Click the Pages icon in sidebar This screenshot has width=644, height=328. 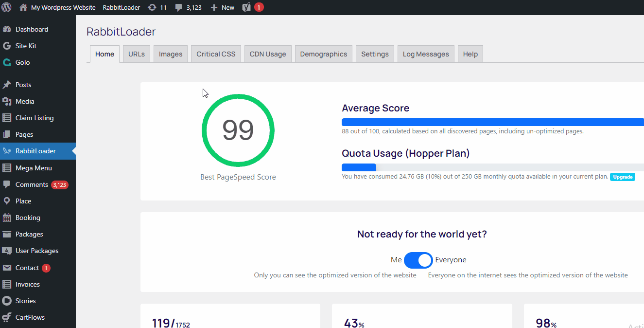point(7,134)
